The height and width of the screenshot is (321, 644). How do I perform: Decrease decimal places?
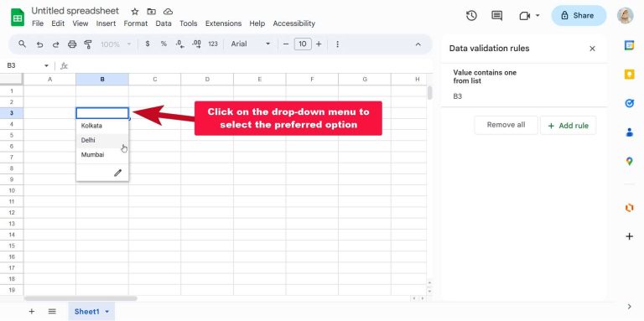click(x=180, y=44)
